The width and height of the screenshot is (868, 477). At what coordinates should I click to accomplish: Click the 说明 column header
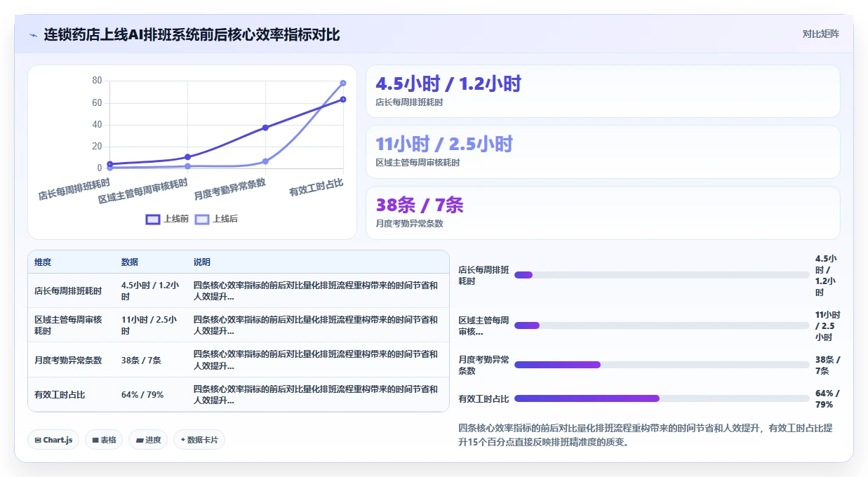(x=202, y=262)
